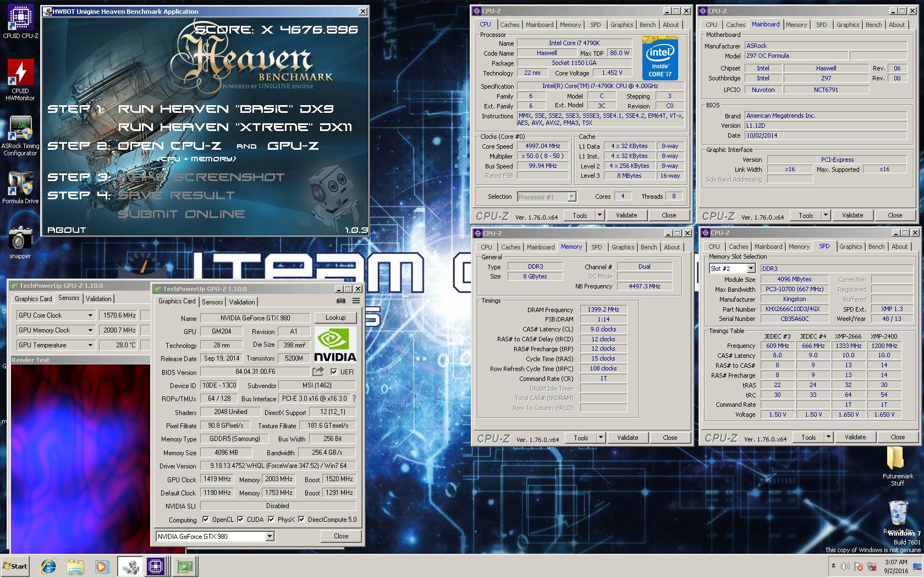This screenshot has width=924, height=578.
Task: Expand the GPU Temperature sensor dropdown
Action: coord(90,345)
